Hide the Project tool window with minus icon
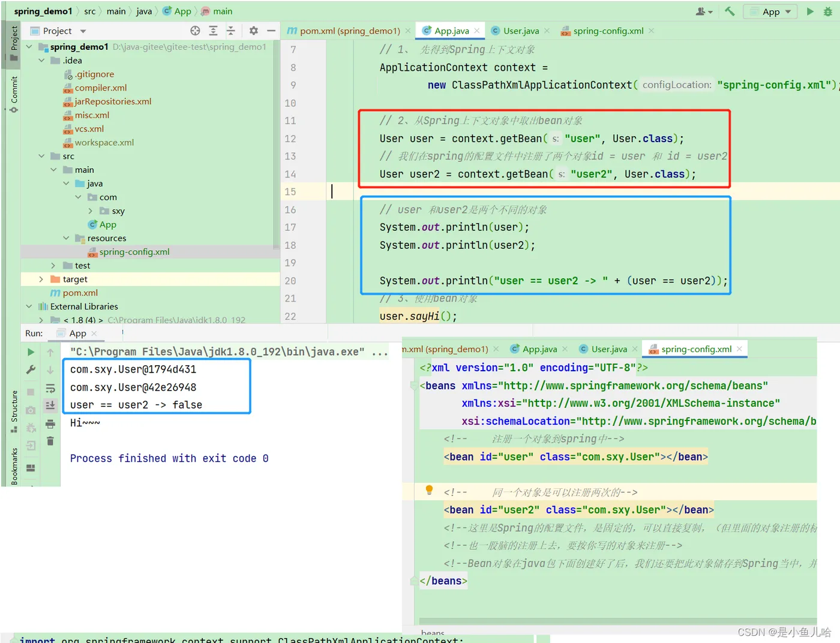The height and width of the screenshot is (643, 840). [x=271, y=31]
